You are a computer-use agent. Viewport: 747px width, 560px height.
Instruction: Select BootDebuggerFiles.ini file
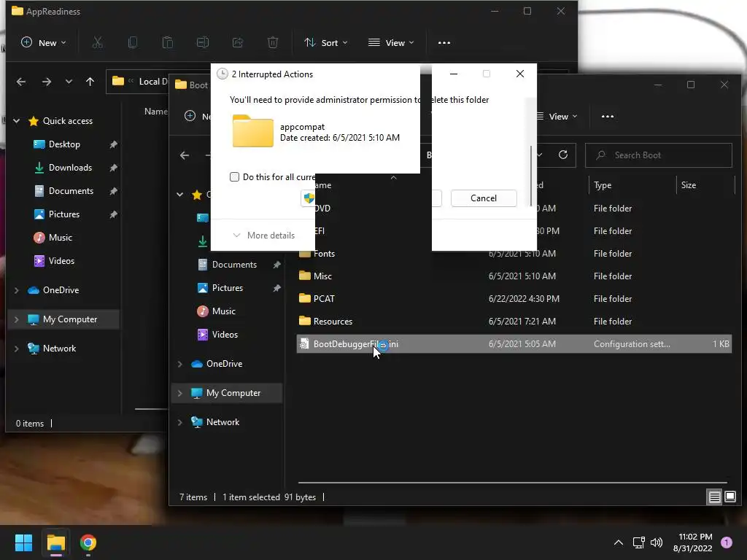tap(514, 344)
